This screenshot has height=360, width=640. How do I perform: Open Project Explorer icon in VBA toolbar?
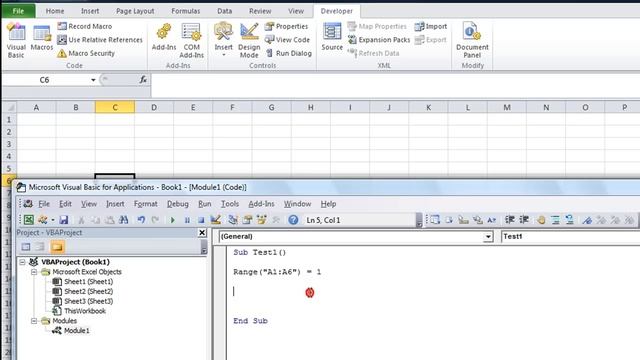(x=233, y=220)
